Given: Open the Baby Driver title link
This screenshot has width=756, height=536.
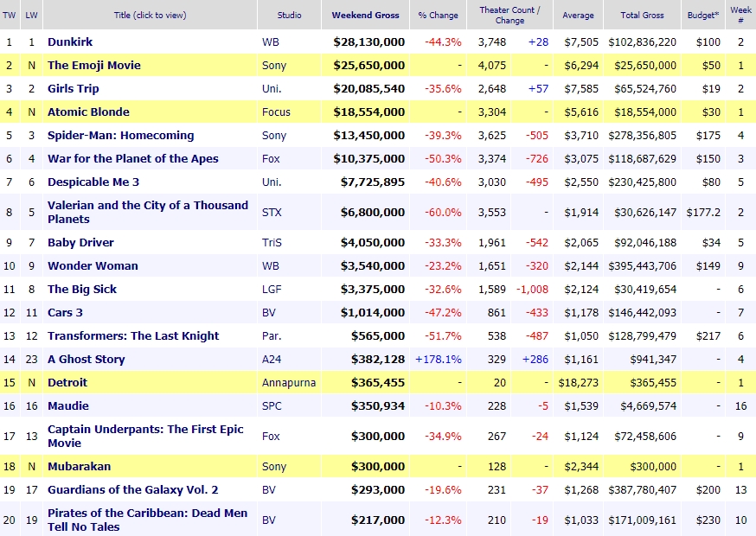Looking at the screenshot, I should pyautogui.click(x=80, y=242).
